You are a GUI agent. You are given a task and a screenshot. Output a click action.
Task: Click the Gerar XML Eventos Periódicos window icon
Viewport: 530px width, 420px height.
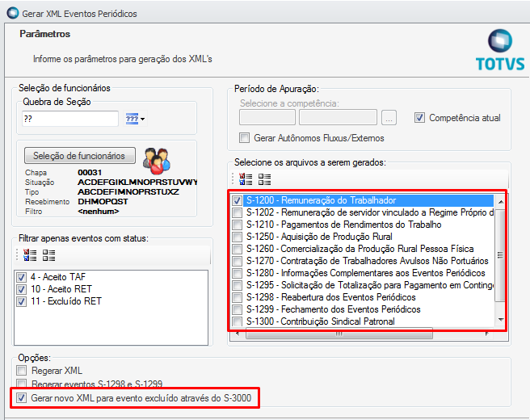[x=13, y=13]
